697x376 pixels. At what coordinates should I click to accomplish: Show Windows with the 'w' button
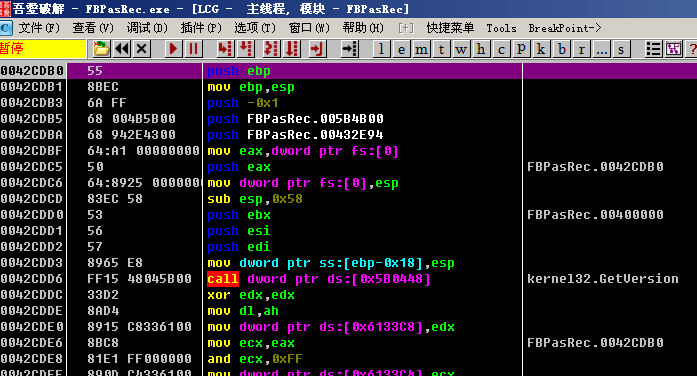pyautogui.click(x=461, y=48)
